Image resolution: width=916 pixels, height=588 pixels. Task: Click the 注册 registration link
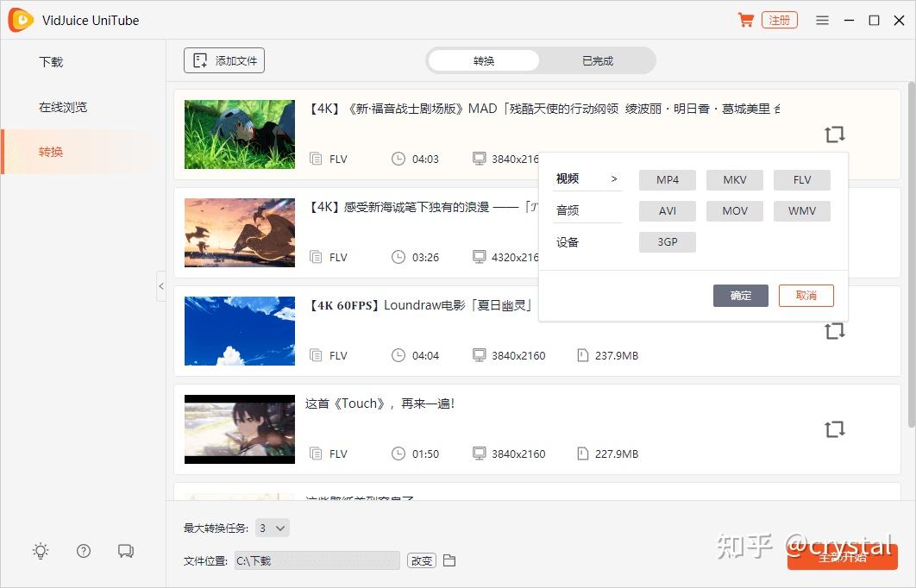(x=779, y=19)
